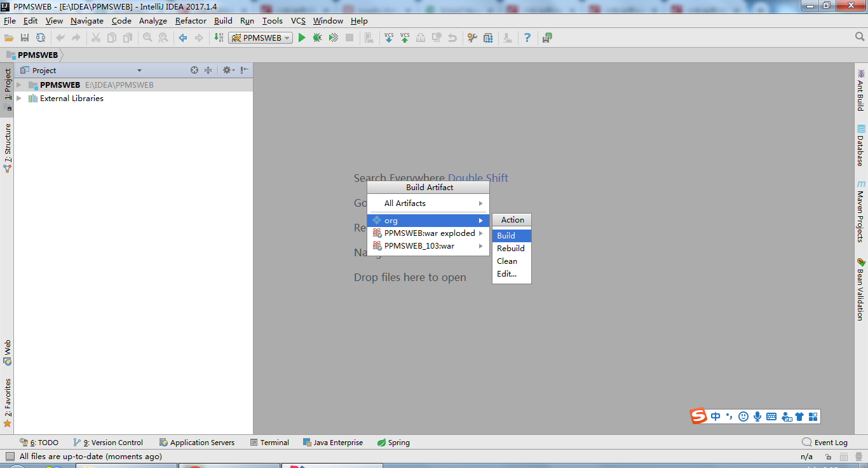Viewport: 868px width, 468px height.
Task: Click the Replace magnifier icon
Action: [163, 38]
